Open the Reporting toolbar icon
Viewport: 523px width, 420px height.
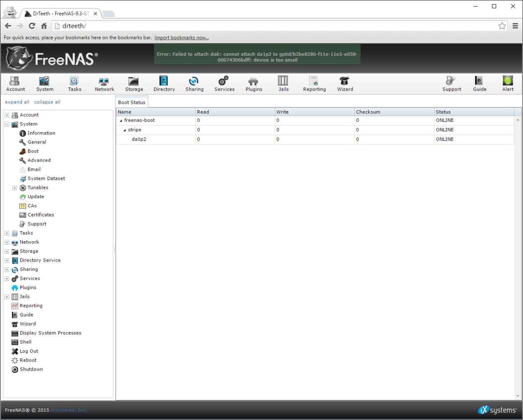[314, 83]
